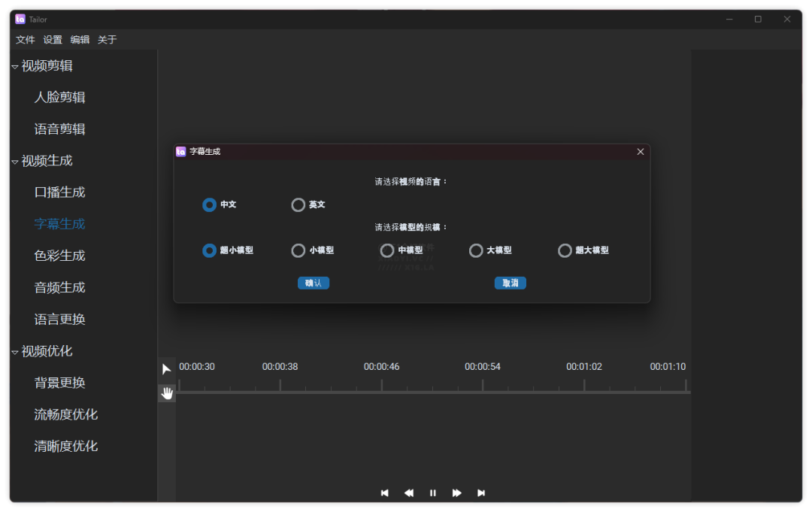Image resolution: width=812 pixels, height=512 pixels.
Task: Collapse the 视频优化 section in the sidebar
Action: (14, 351)
